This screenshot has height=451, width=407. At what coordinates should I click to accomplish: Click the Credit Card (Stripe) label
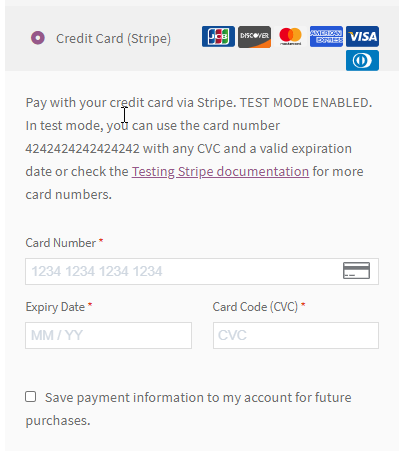click(x=113, y=39)
